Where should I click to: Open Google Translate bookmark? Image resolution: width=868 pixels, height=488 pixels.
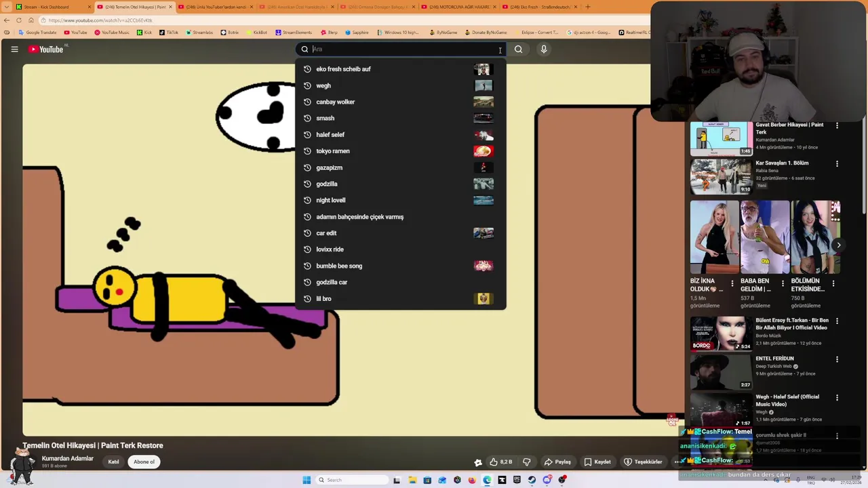(37, 33)
